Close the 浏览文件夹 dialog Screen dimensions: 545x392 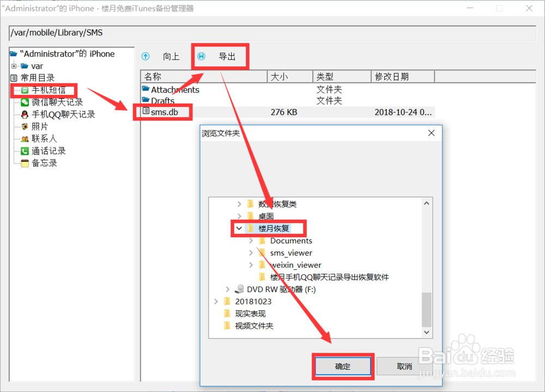point(431,133)
